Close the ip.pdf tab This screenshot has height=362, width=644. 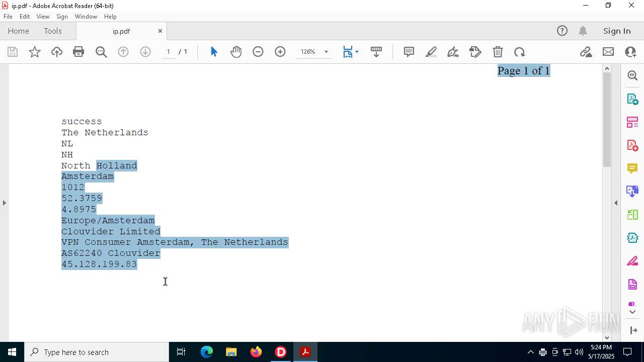pyautogui.click(x=160, y=31)
